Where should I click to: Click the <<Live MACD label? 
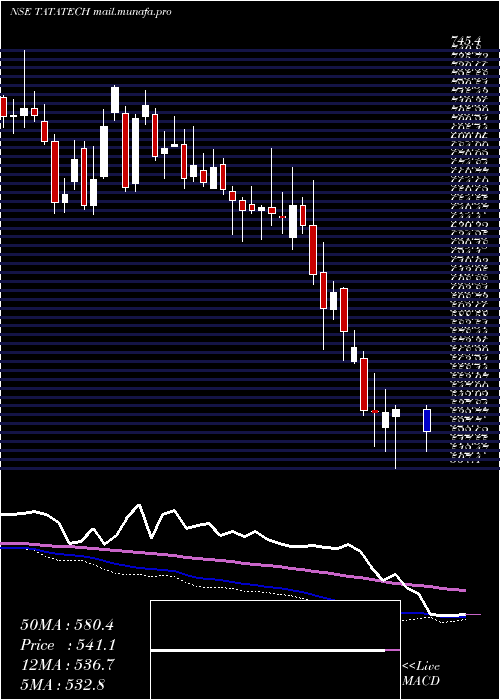pos(421,674)
